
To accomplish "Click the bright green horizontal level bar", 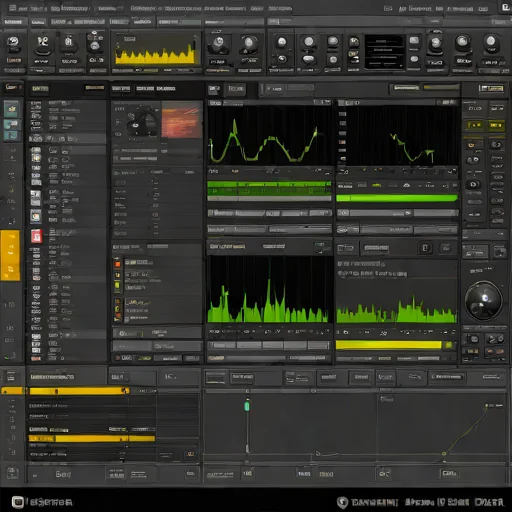I will [x=397, y=198].
